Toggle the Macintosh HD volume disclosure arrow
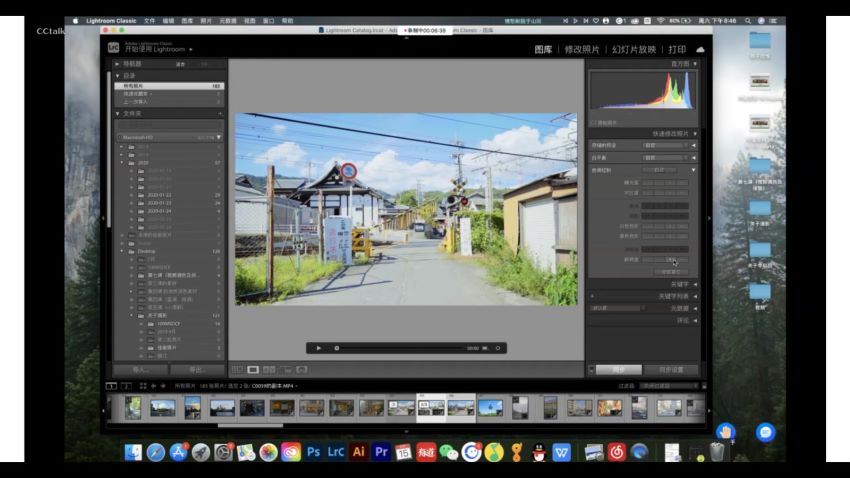 (x=219, y=138)
